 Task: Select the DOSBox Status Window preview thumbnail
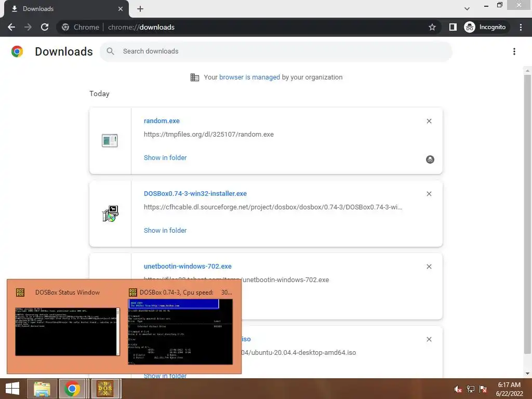pyautogui.click(x=67, y=331)
